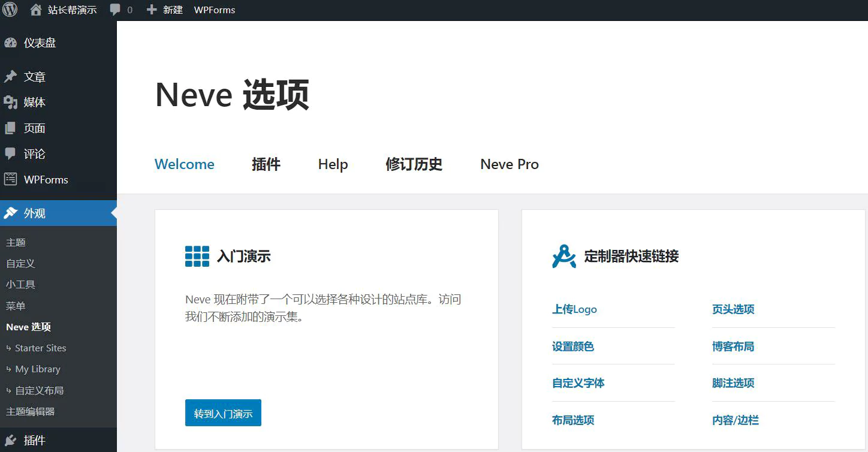Click the home icon beside 站长帮演示
This screenshot has width=868, height=452.
point(36,10)
